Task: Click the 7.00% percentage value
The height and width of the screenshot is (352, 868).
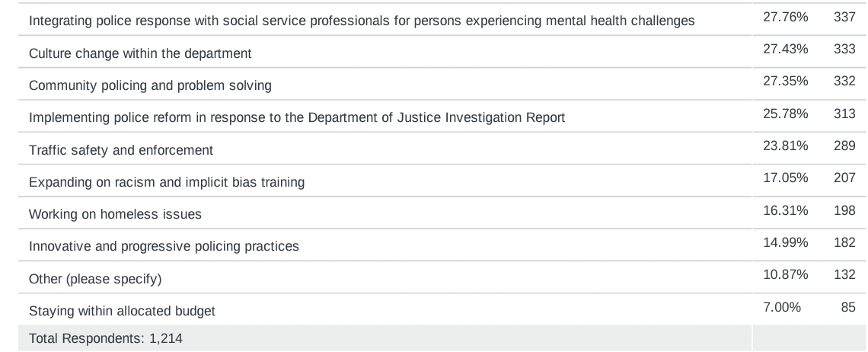Action: coord(781,306)
